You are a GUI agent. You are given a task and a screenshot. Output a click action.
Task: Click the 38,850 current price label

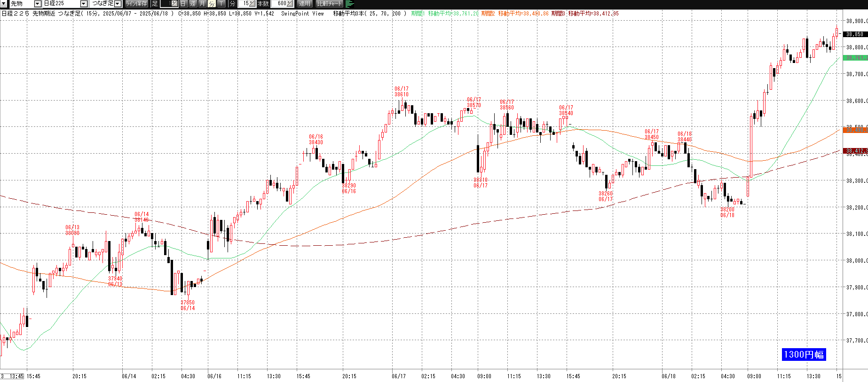[x=855, y=34]
